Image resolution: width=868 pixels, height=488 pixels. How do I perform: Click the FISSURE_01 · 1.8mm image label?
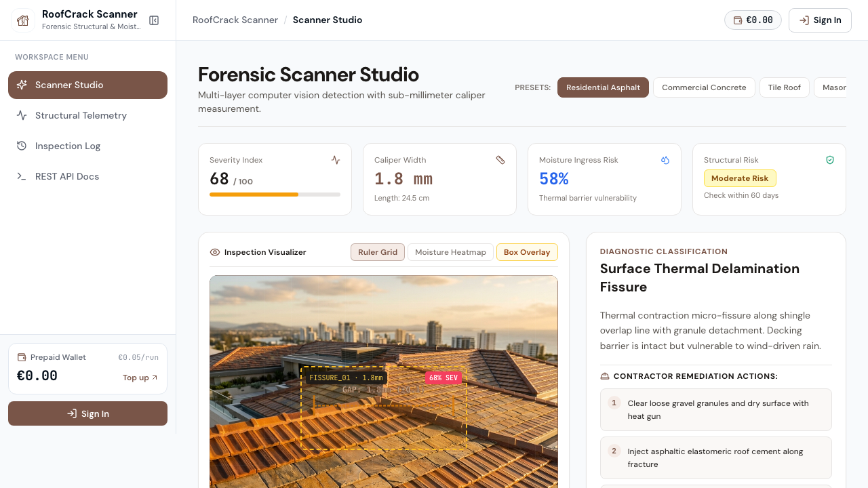pos(346,378)
